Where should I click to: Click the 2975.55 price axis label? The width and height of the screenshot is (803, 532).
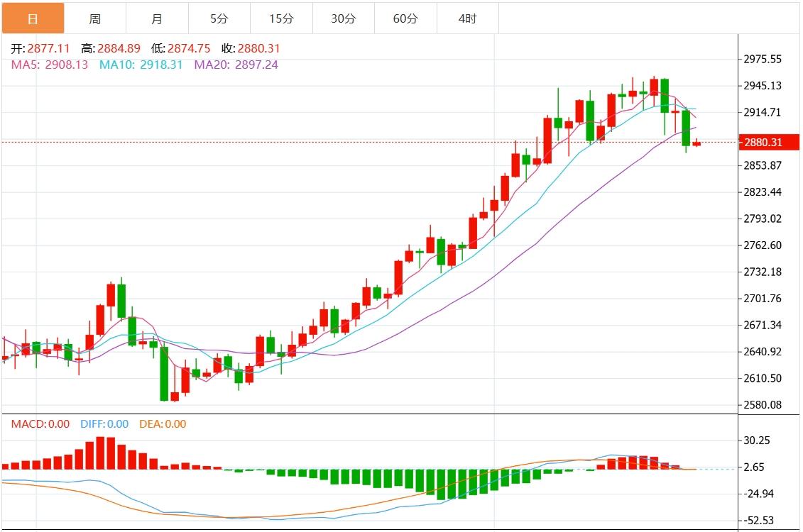[762, 59]
